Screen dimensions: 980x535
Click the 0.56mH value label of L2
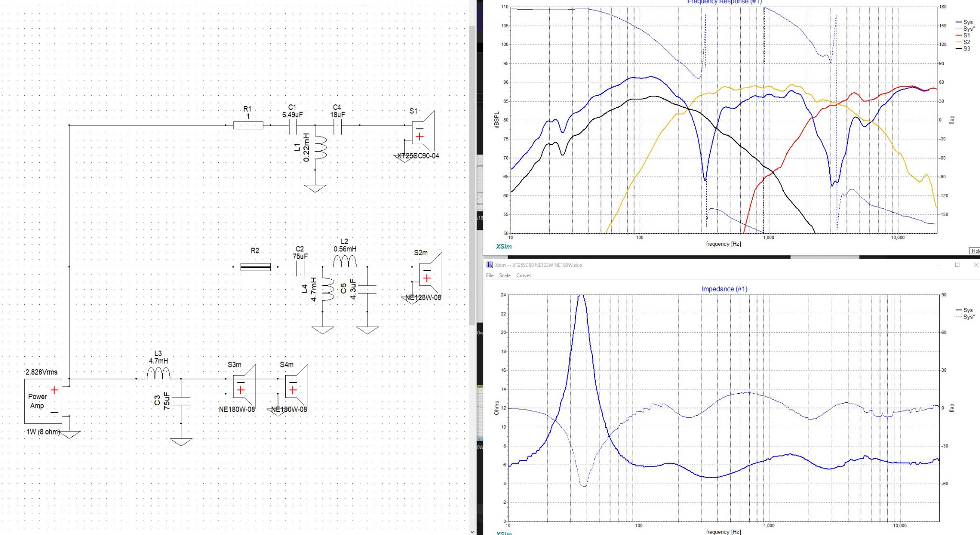coord(345,249)
